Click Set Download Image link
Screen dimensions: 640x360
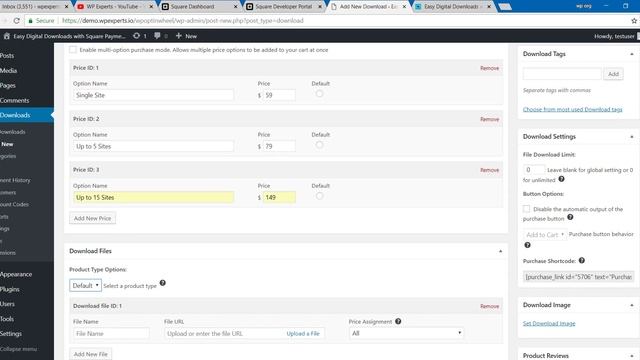pyautogui.click(x=549, y=323)
